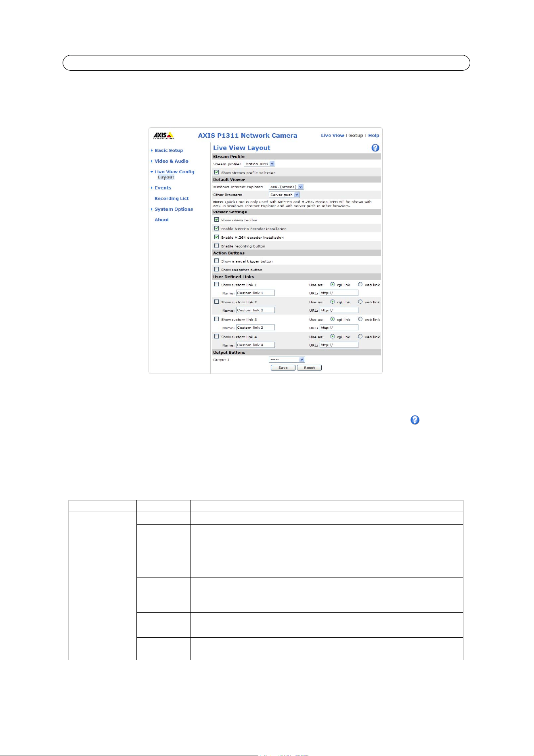Click the Viewer Settings section header
This screenshot has height=756, width=534.
click(296, 212)
